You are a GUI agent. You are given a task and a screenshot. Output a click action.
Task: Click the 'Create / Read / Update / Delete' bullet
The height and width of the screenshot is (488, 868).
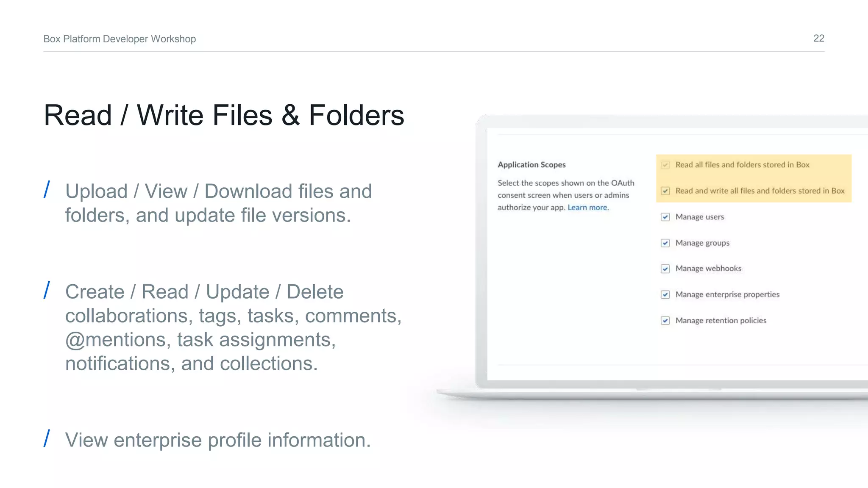click(234, 327)
